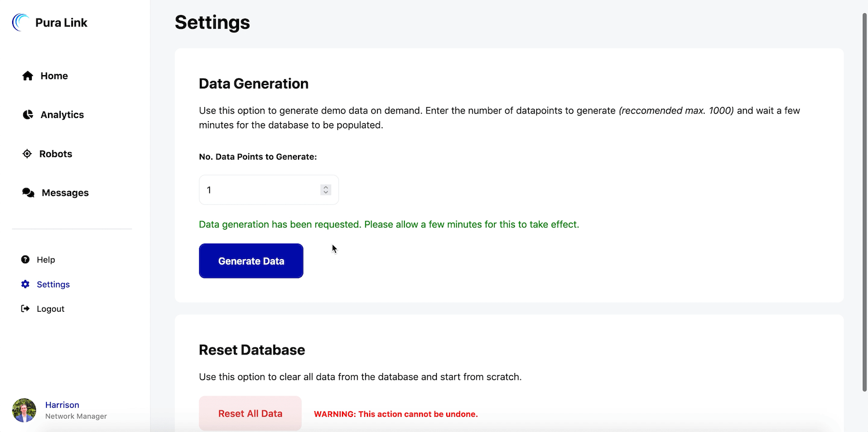
Task: Open Analytics via its pie chart icon
Action: point(27,114)
